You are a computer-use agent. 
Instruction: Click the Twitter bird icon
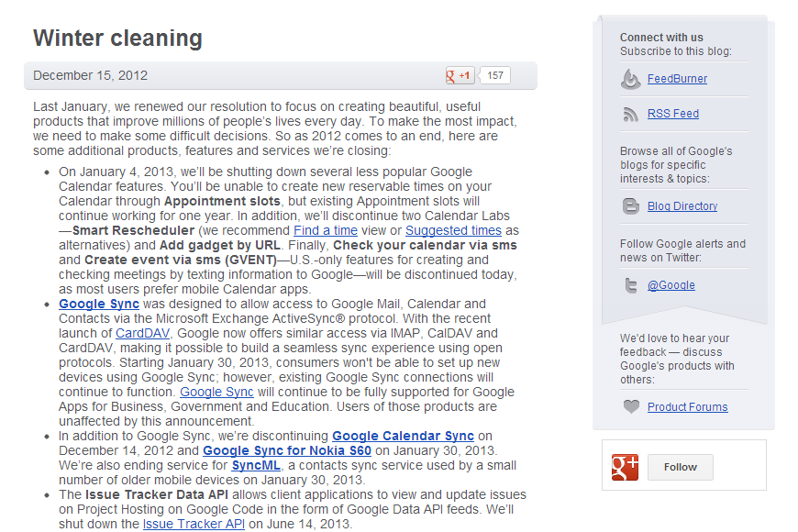point(630,285)
